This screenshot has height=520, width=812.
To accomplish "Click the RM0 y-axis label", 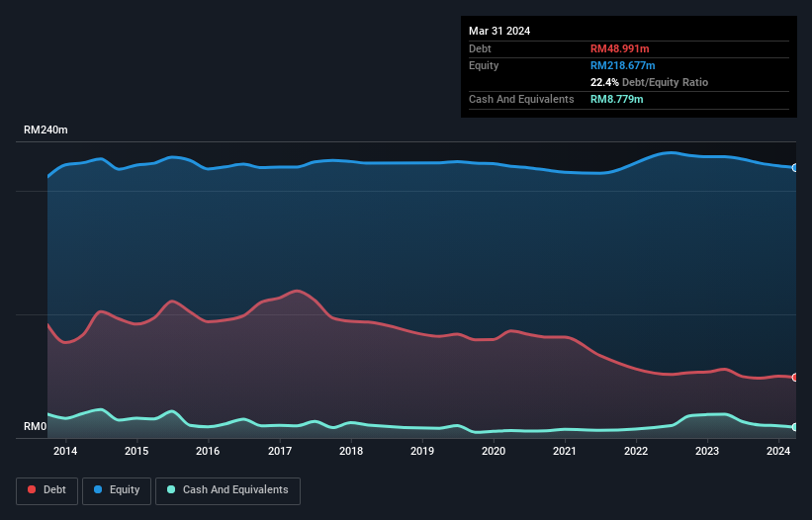I will coord(36,427).
